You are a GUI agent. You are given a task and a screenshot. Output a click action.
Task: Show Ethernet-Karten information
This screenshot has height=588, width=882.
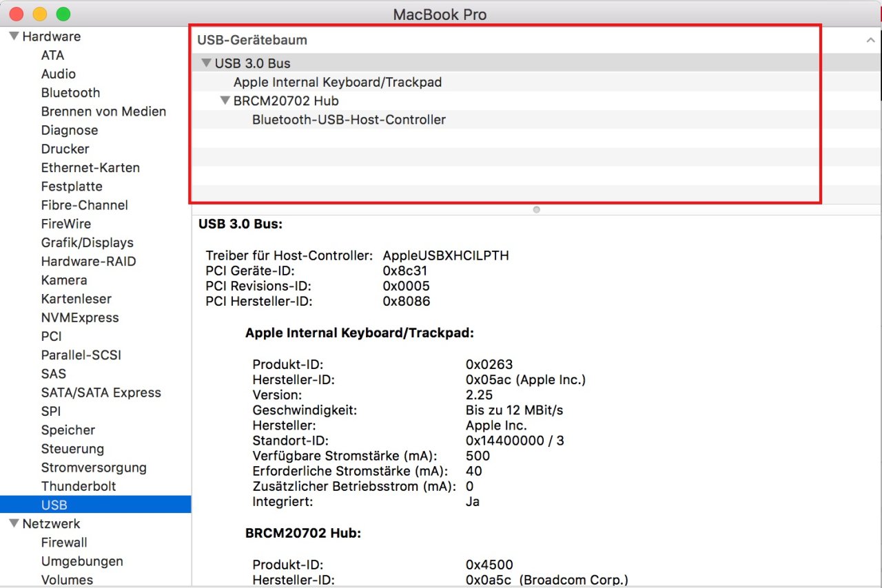click(x=90, y=167)
